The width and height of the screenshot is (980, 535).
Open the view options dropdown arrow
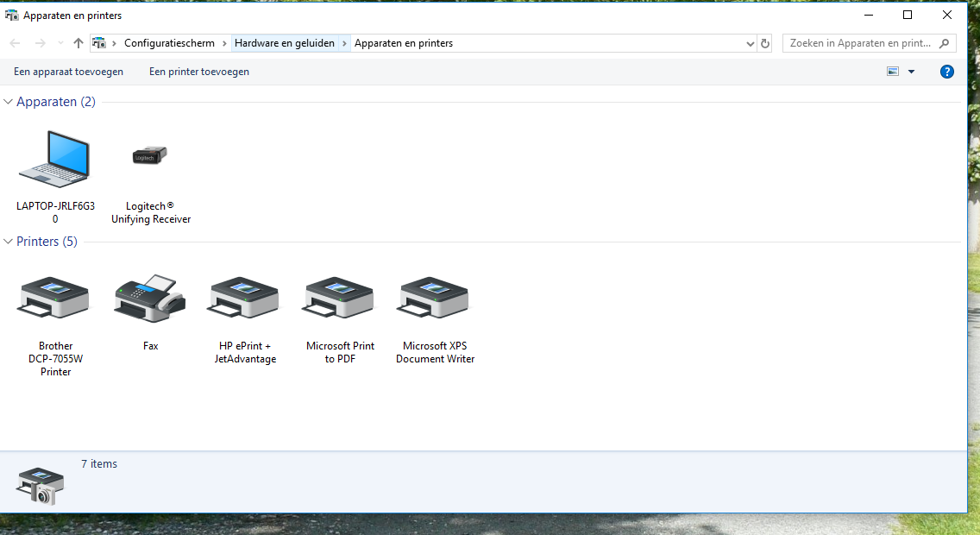911,72
